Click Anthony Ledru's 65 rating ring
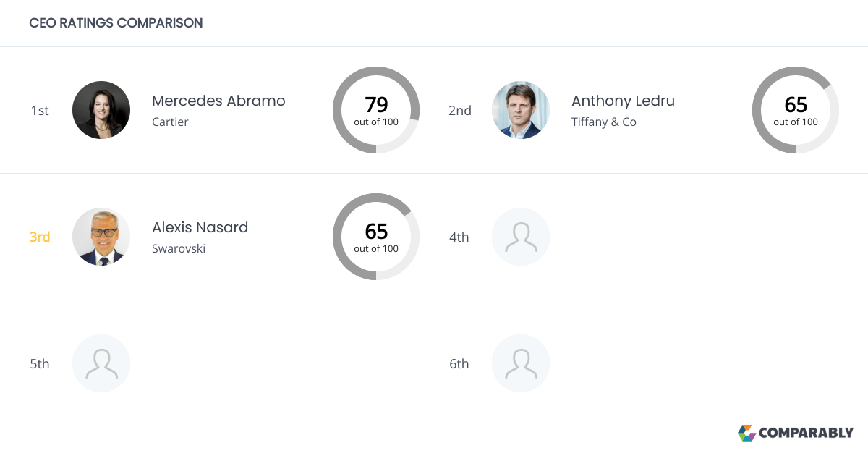 pyautogui.click(x=796, y=110)
